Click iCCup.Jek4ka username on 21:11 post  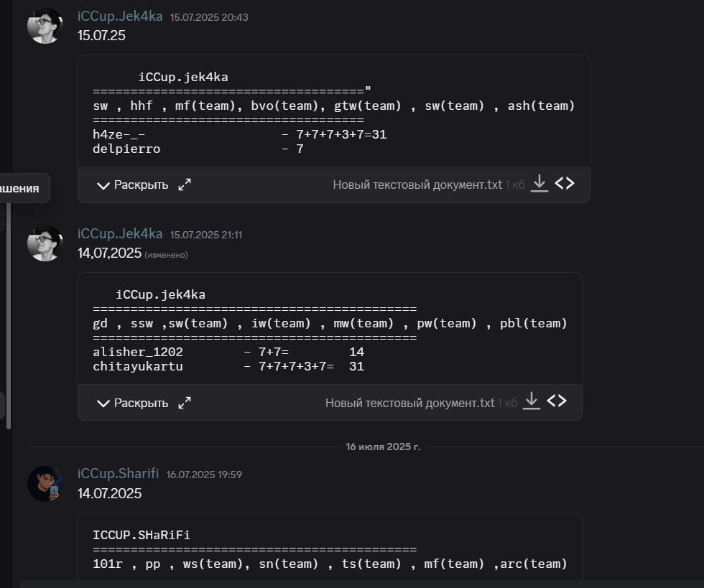pyautogui.click(x=120, y=234)
